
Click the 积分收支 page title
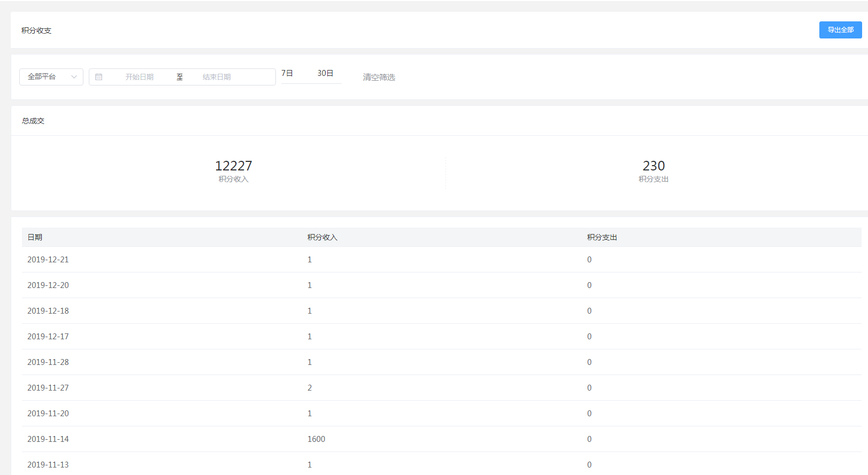(x=36, y=30)
